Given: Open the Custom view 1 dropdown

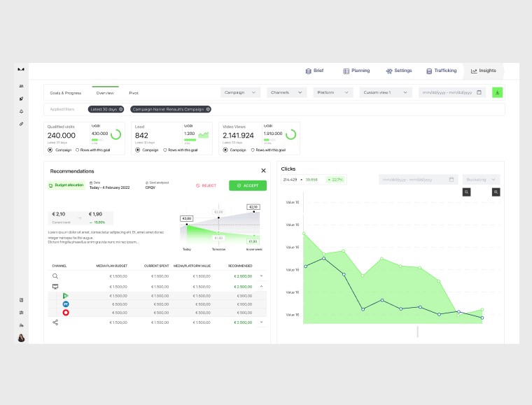Looking at the screenshot, I should pyautogui.click(x=386, y=92).
